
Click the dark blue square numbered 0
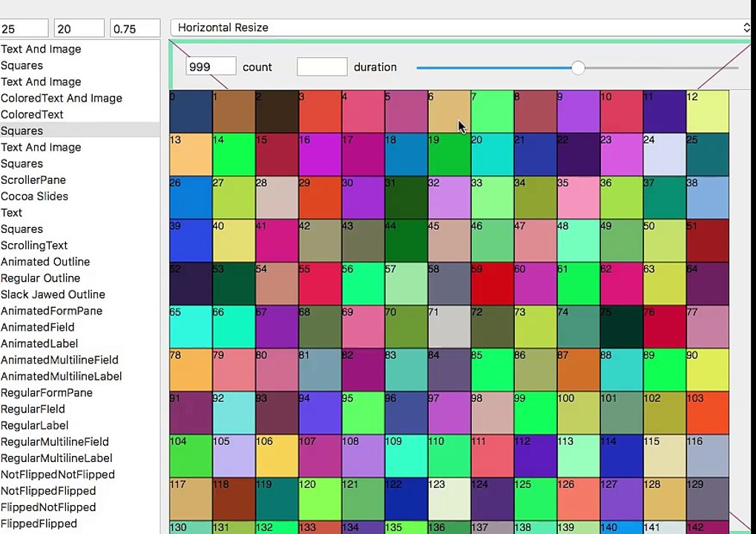click(191, 111)
